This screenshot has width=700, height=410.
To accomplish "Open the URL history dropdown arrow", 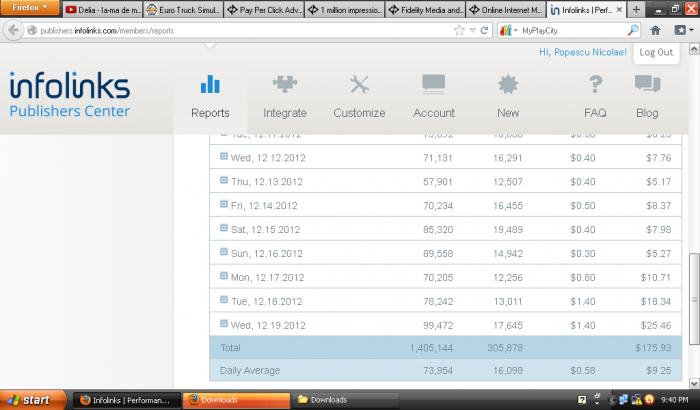I will click(472, 30).
